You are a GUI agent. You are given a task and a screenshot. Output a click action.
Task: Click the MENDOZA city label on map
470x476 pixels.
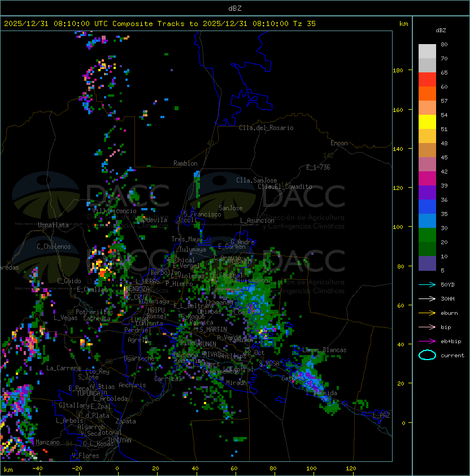(137, 288)
